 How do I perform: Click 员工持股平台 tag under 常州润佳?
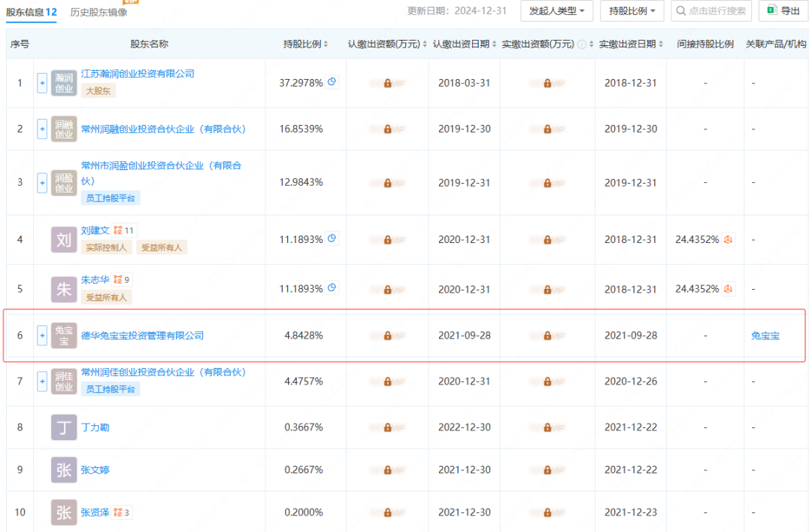(x=111, y=389)
